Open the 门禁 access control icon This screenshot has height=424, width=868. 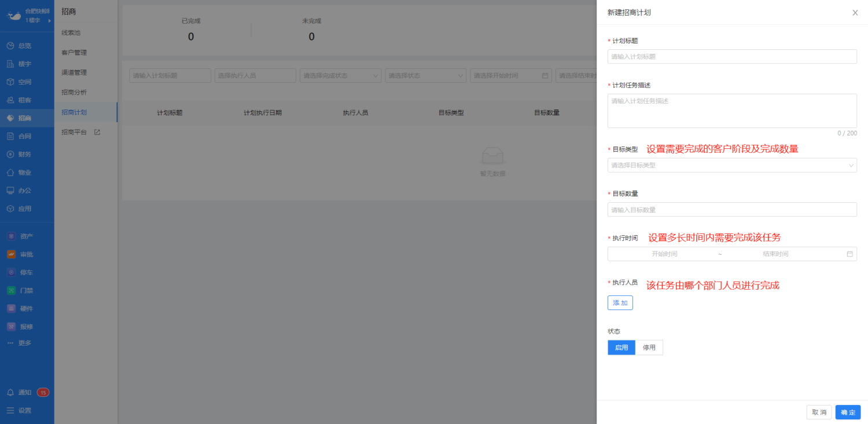point(11,290)
